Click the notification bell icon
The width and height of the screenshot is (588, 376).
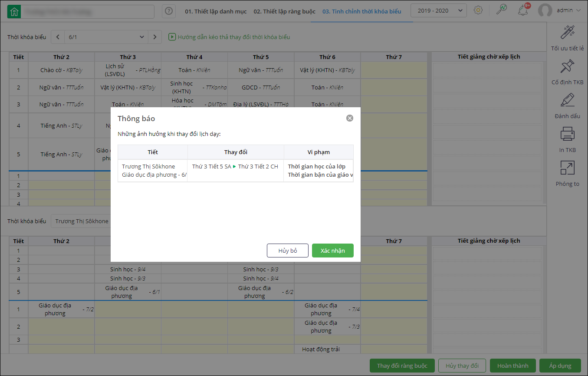coord(523,10)
